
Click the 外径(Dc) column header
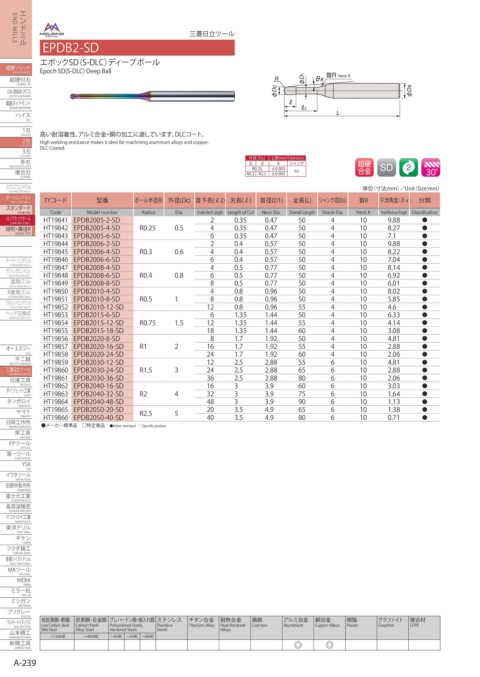coord(179,200)
